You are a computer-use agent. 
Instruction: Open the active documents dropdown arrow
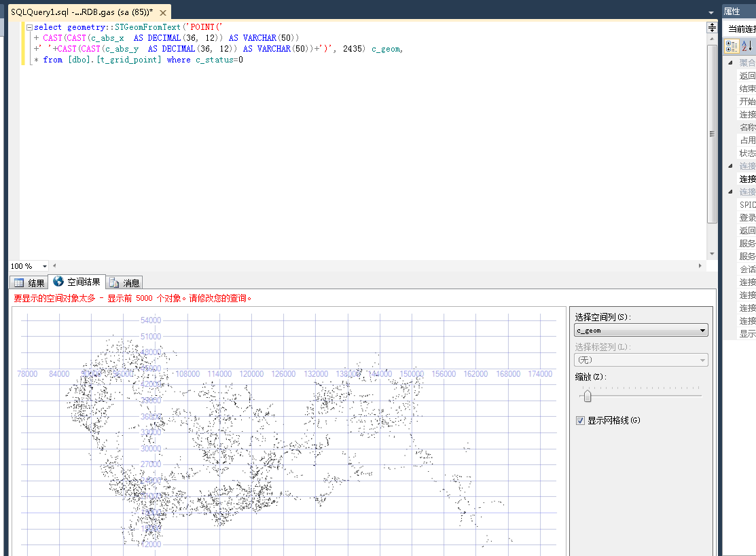pyautogui.click(x=710, y=12)
